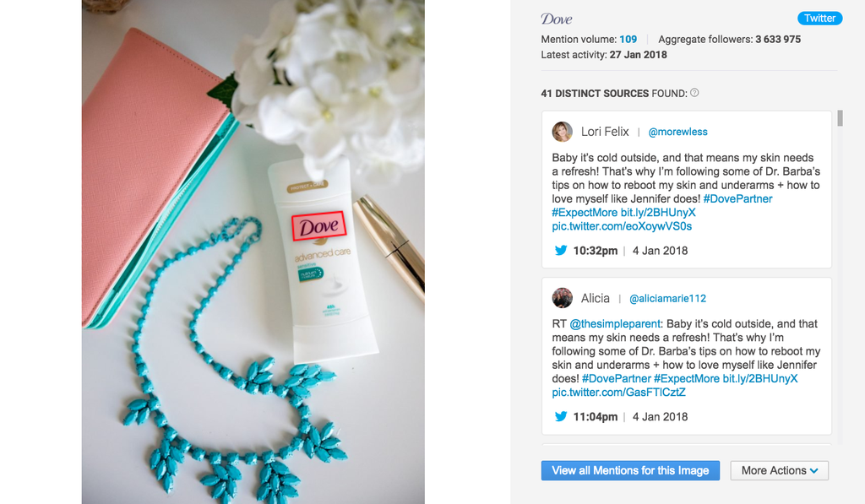Open the pic.twitter.com/eoXoywVS0s link
The width and height of the screenshot is (865, 504).
622,226
